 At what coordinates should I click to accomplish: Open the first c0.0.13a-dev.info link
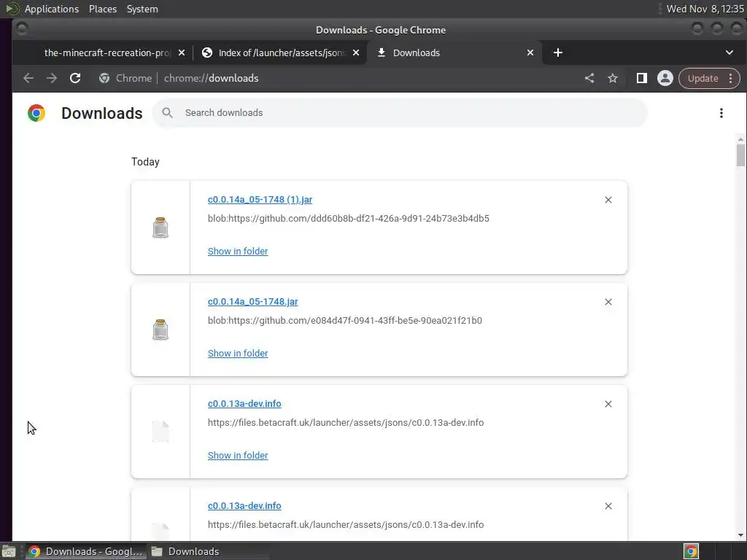tap(244, 404)
